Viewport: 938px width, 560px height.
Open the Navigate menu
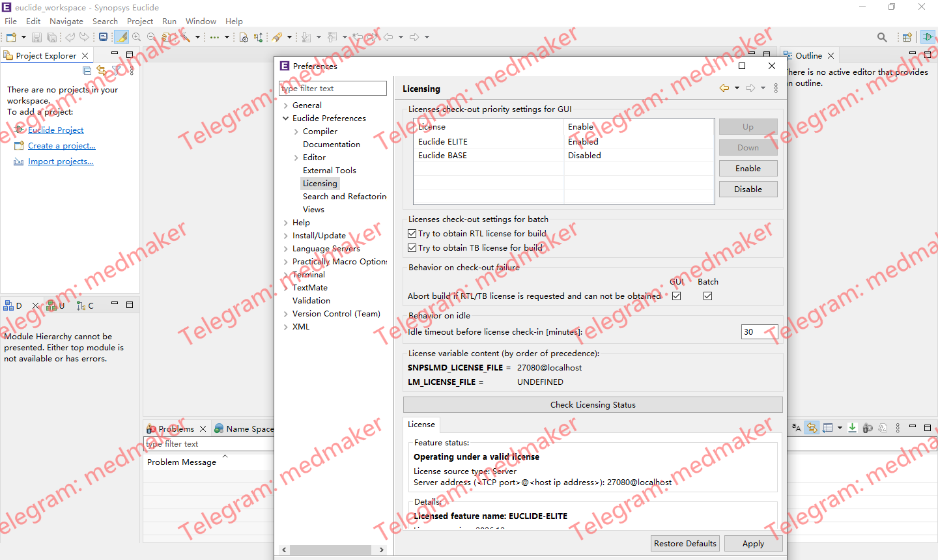pyautogui.click(x=66, y=21)
